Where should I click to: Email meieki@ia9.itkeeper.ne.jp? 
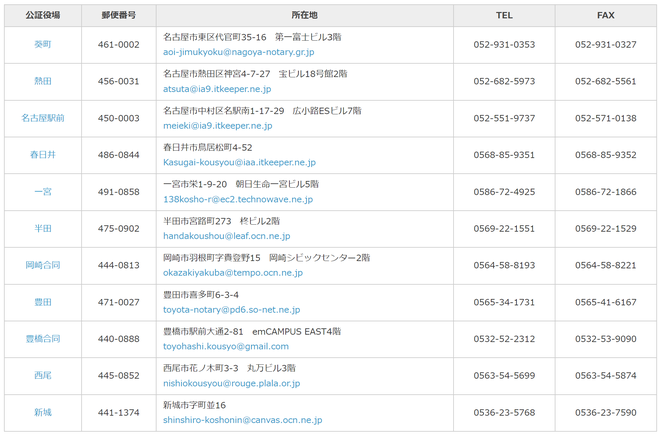218,126
